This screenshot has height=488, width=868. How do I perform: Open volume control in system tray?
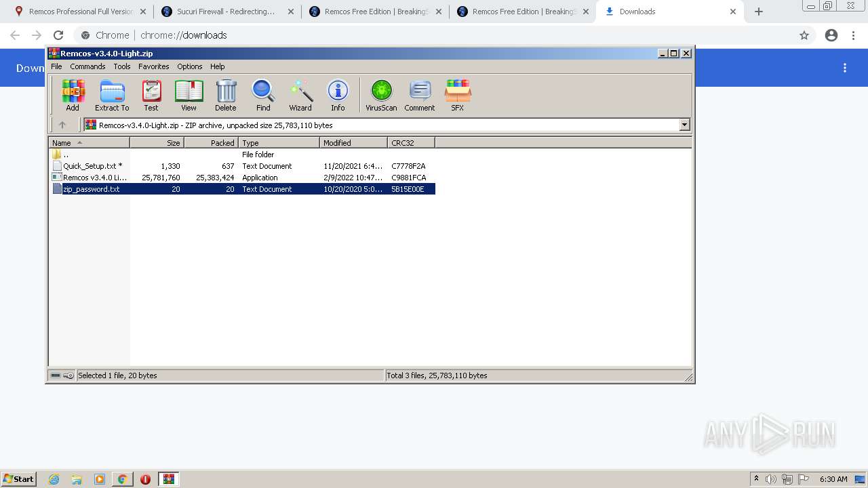tap(771, 479)
